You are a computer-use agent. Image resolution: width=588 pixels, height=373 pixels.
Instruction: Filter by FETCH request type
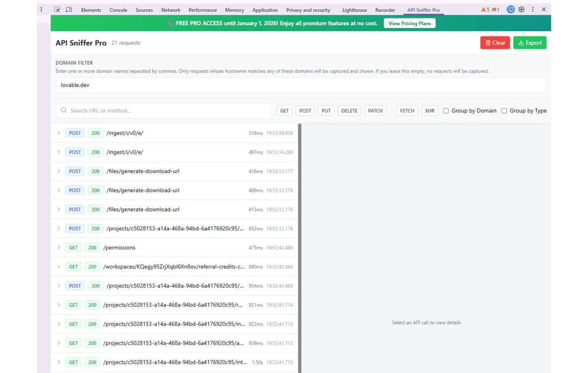click(407, 111)
